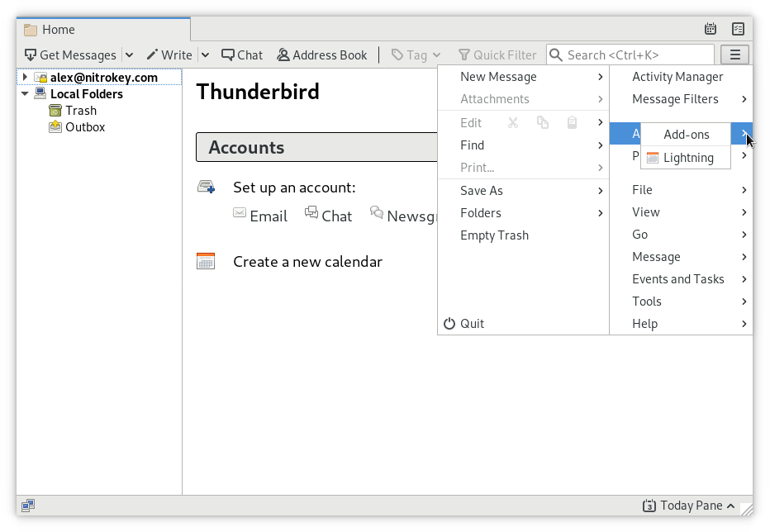Open the Save As submenu
This screenshot has height=532, width=770.
pos(523,191)
